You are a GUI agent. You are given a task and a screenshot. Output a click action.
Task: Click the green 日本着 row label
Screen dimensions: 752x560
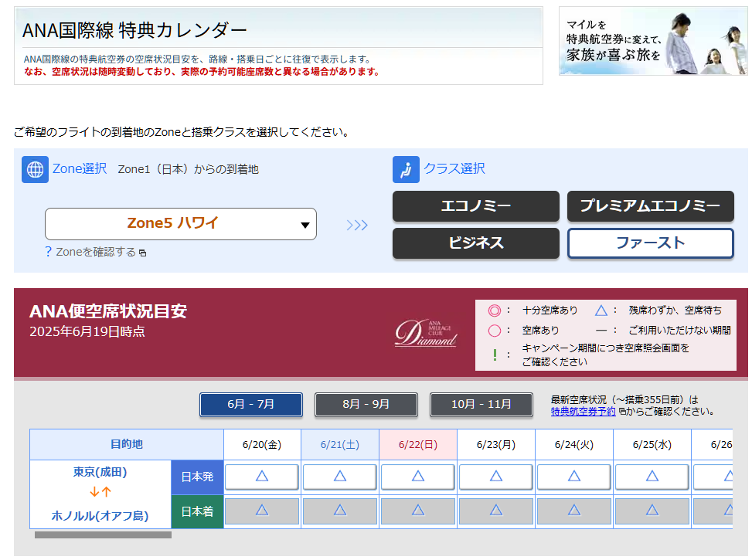click(x=197, y=512)
